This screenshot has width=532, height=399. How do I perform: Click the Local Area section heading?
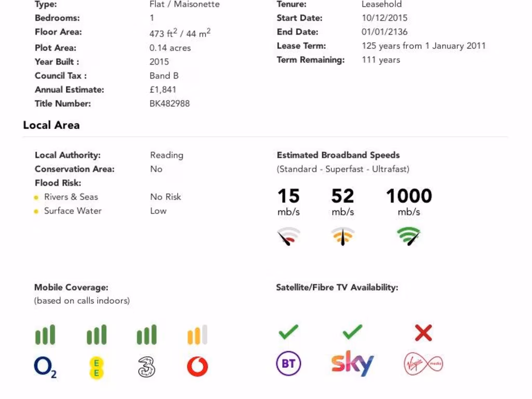point(51,125)
